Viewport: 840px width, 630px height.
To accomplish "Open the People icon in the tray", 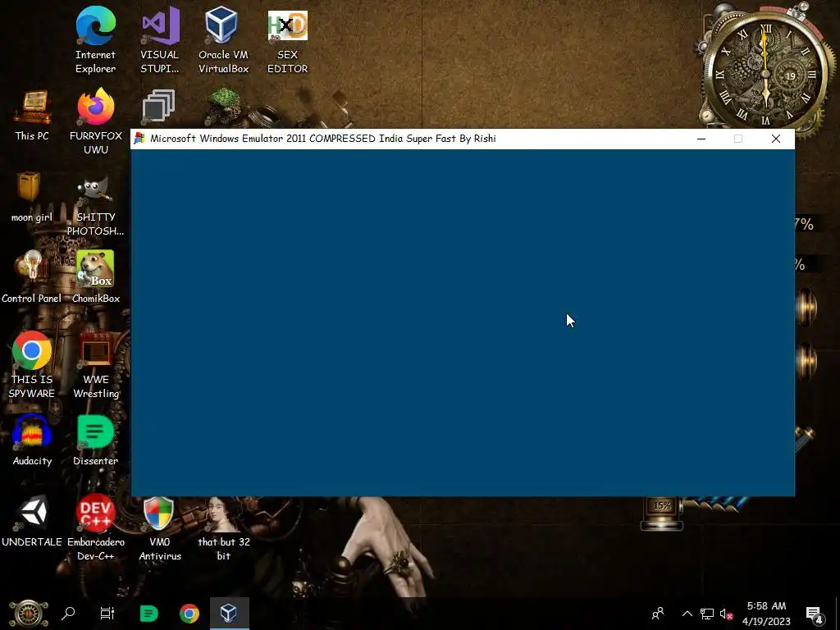I will coord(658,614).
